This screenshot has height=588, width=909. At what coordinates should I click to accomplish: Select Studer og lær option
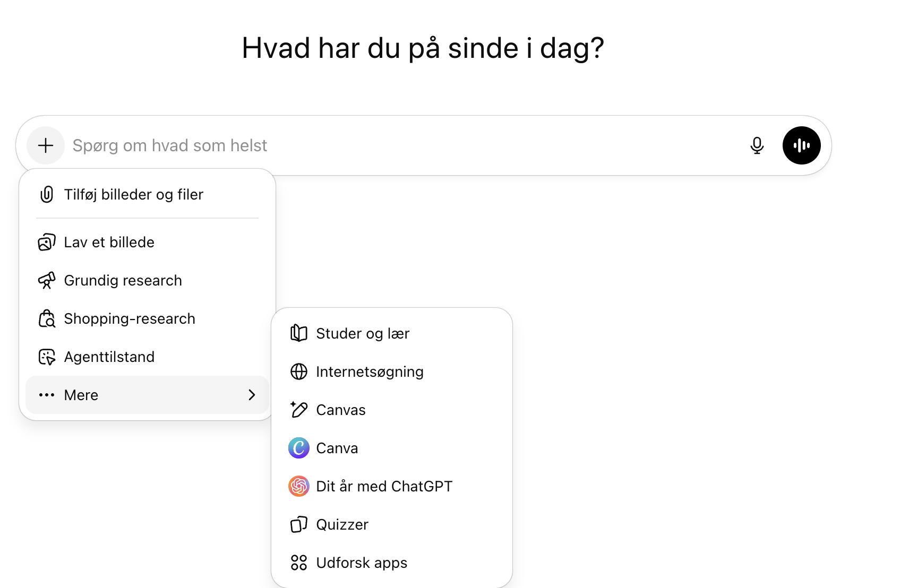pyautogui.click(x=363, y=334)
